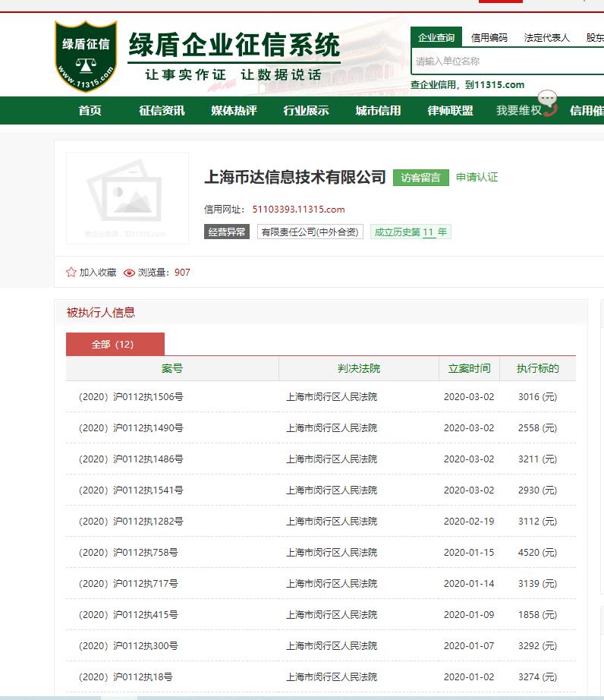Click the green shield 绿盾征信 logo
Screen dimensions: 604x700
coord(86,53)
